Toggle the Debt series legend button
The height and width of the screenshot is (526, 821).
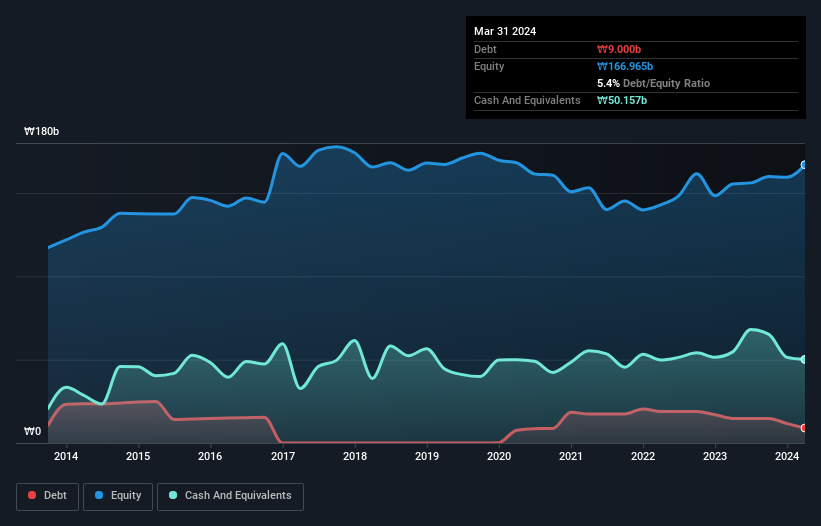click(x=48, y=496)
